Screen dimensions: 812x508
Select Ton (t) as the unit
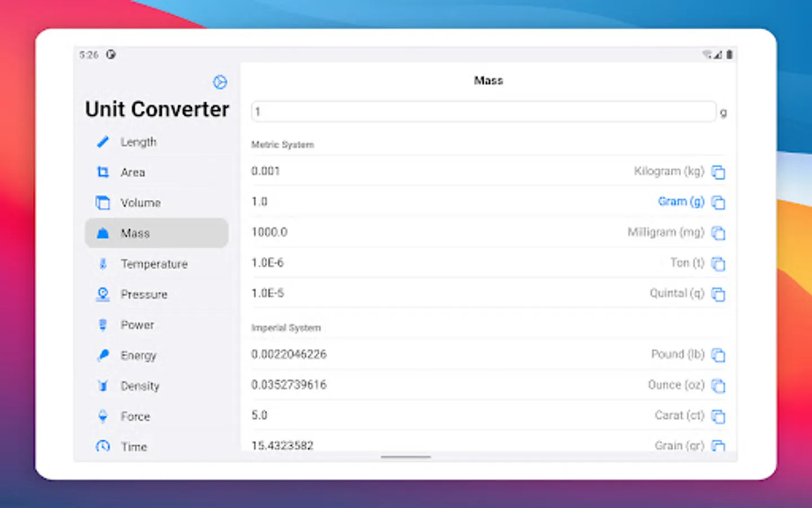coord(687,262)
